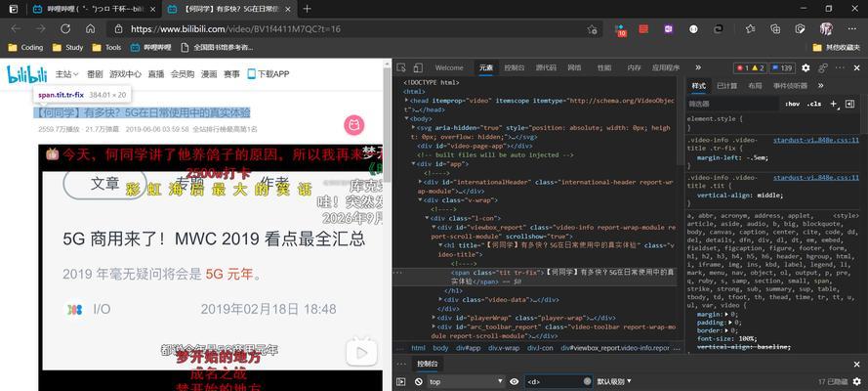Open 主站 dropdown in bilibili nav
This screenshot has height=391, width=868.
67,74
